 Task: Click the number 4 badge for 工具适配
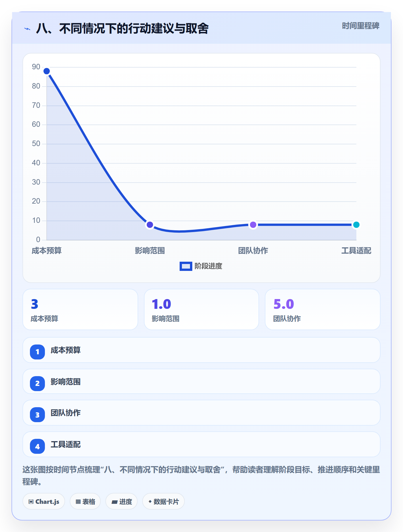point(37,446)
